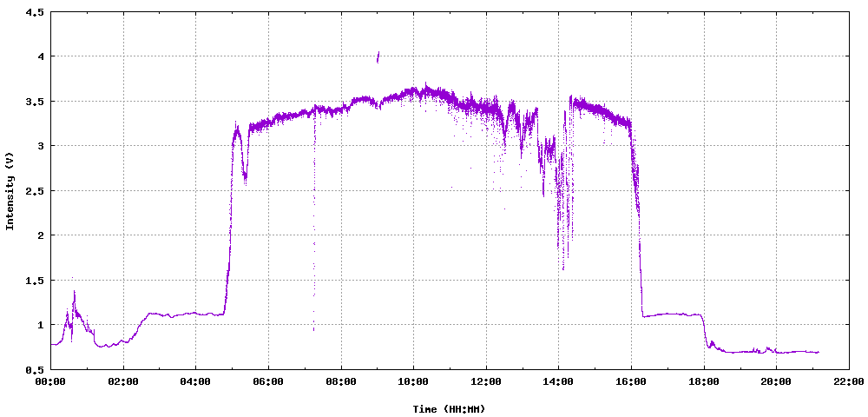The width and height of the screenshot is (868, 417).
Task: Click the x-axis tick label 08:00
Action: coord(341,381)
